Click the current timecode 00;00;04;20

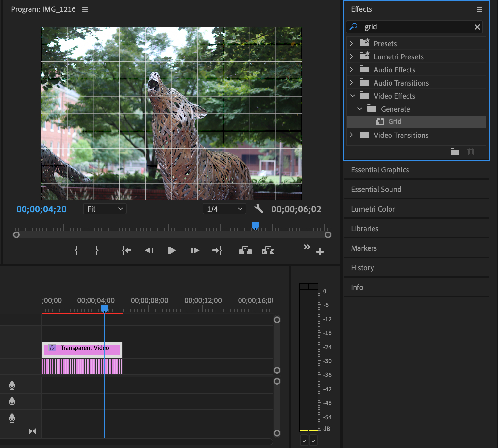[41, 209]
